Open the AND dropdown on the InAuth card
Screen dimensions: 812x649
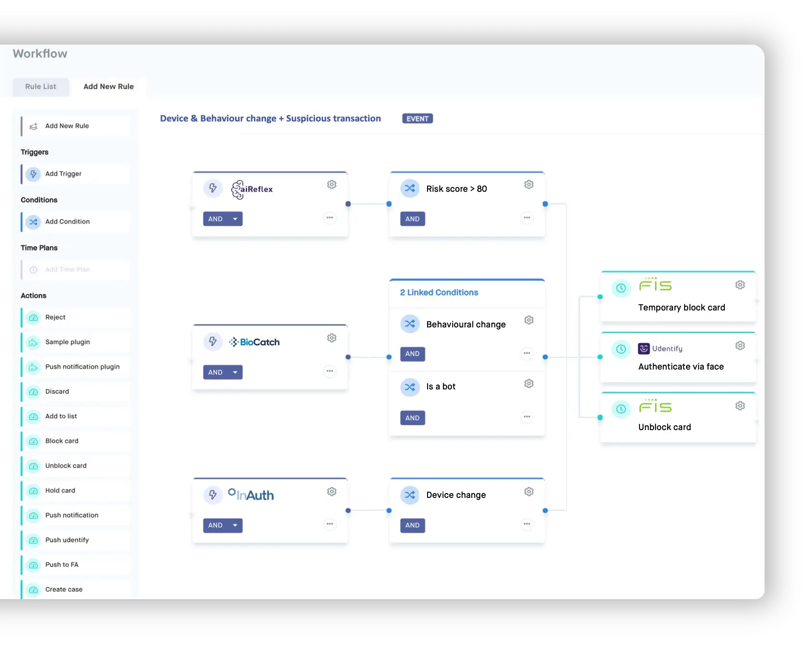point(222,525)
